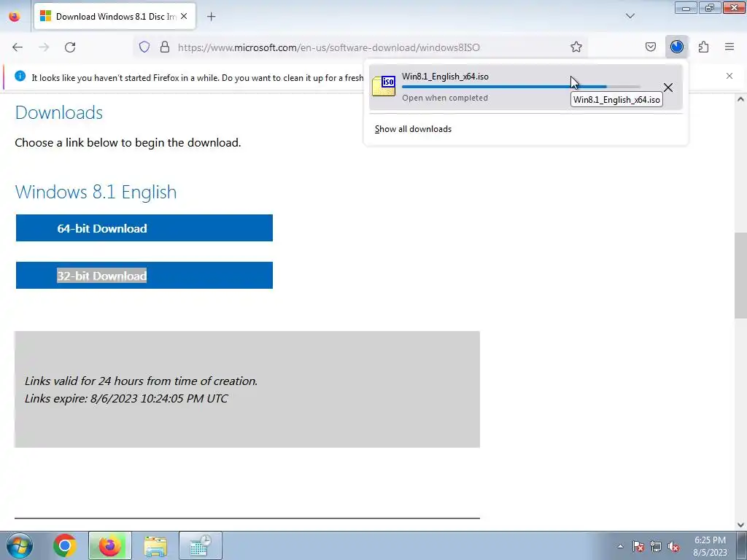
Task: Click the 'Choose a link below' text
Action: (128, 143)
